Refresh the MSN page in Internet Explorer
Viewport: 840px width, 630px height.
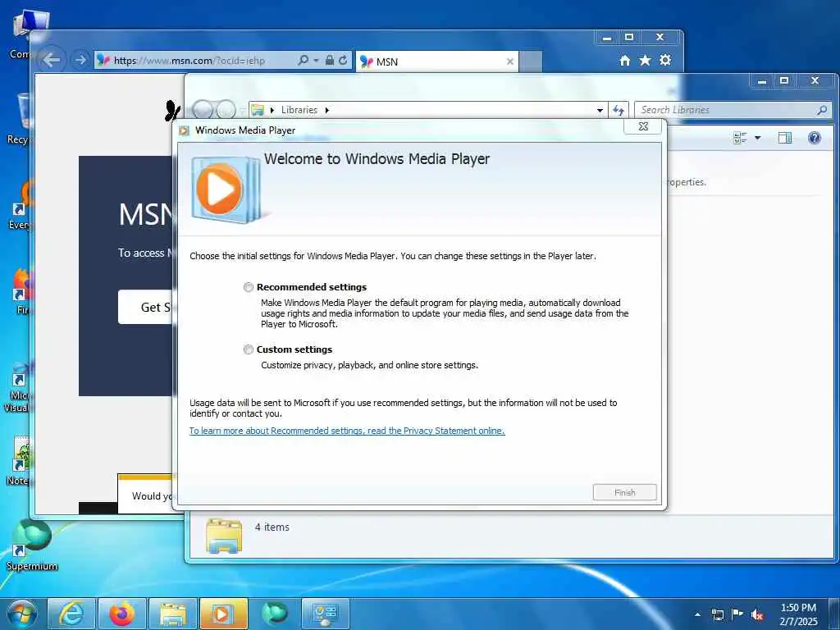pyautogui.click(x=343, y=60)
